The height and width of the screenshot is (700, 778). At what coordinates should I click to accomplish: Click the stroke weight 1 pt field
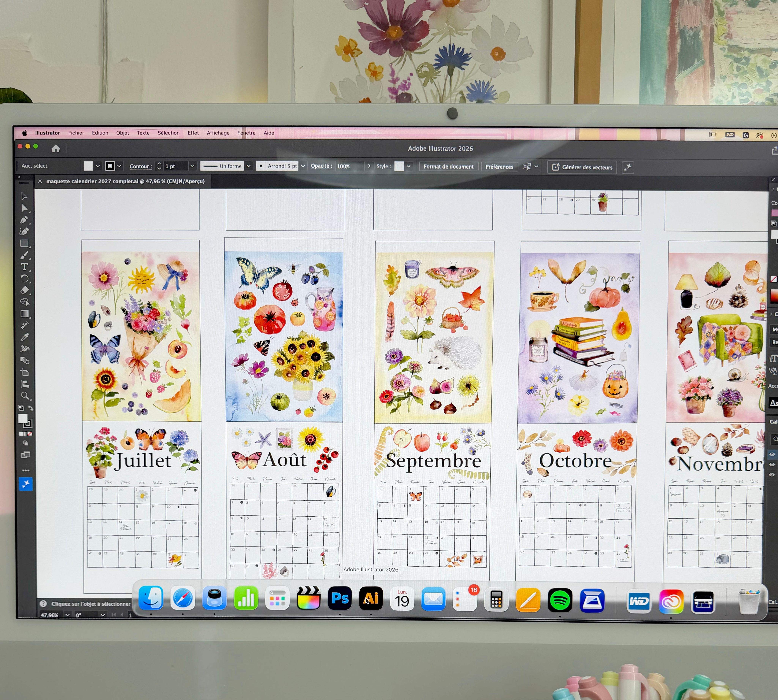pos(176,166)
